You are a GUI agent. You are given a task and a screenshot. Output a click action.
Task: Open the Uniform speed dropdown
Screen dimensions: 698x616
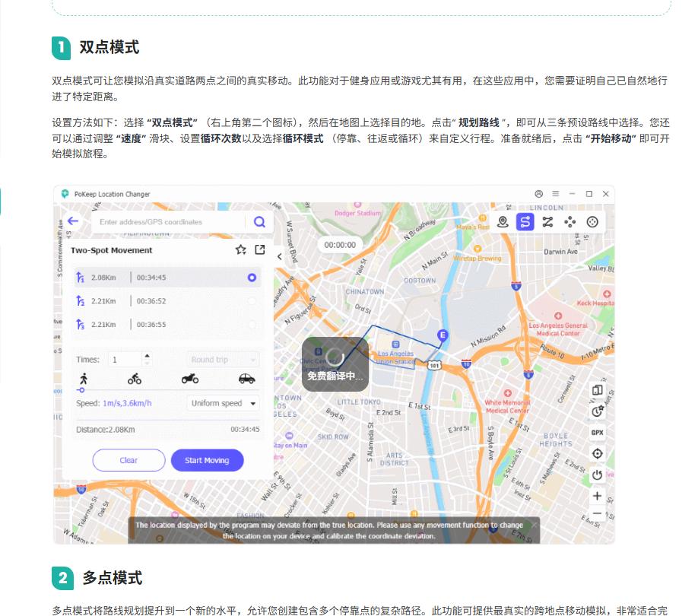click(x=223, y=403)
